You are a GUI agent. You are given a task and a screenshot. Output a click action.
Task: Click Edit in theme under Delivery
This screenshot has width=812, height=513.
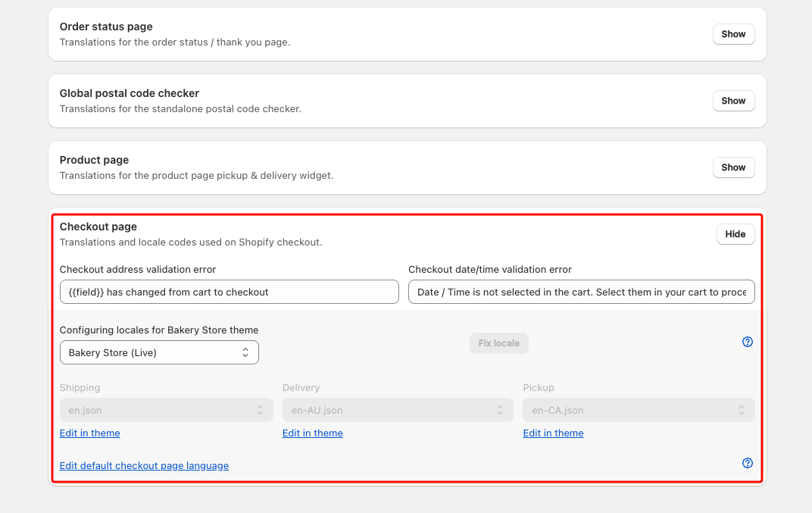tap(312, 433)
